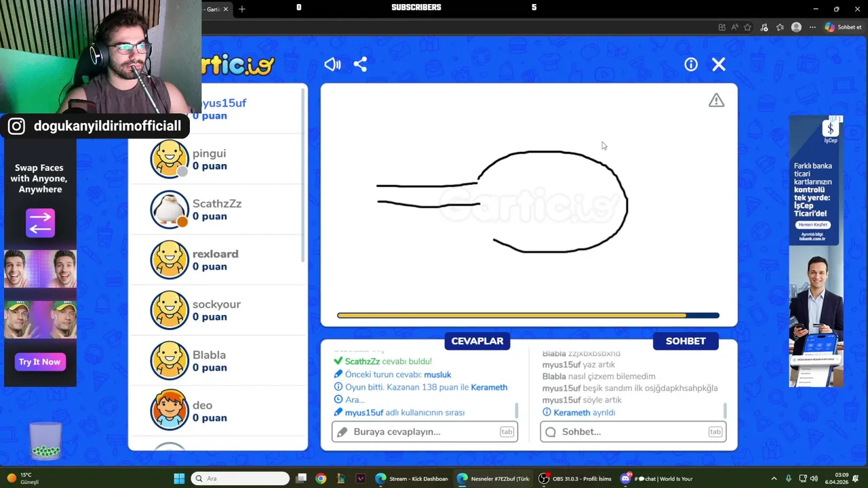Click the read aloud icon in address bar
868x488 pixels.
734,27
